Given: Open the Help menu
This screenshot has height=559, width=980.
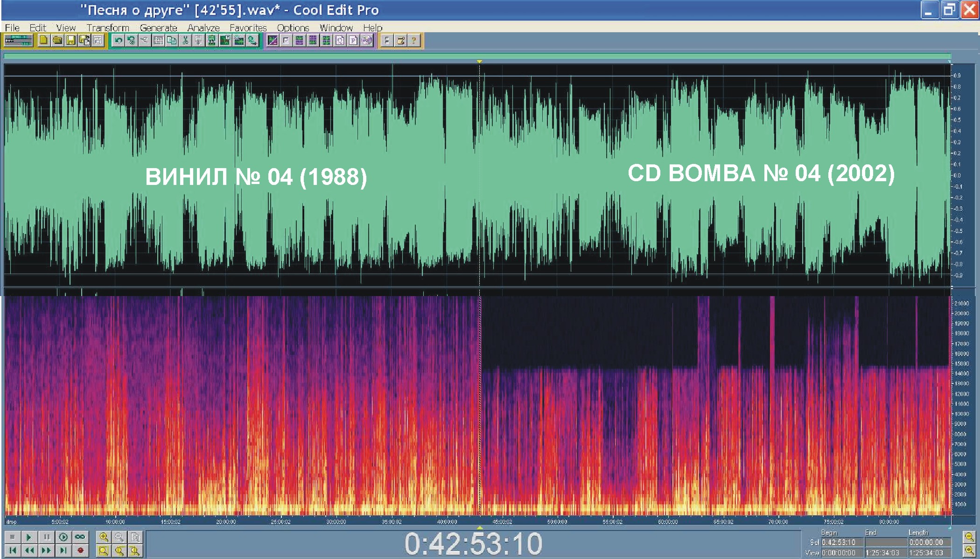Looking at the screenshot, I should tap(372, 28).
